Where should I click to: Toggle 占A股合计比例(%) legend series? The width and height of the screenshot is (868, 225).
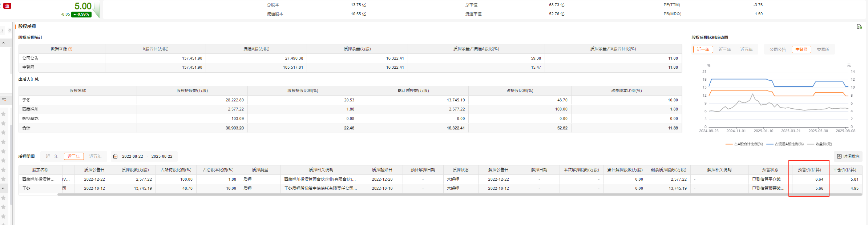point(744,144)
